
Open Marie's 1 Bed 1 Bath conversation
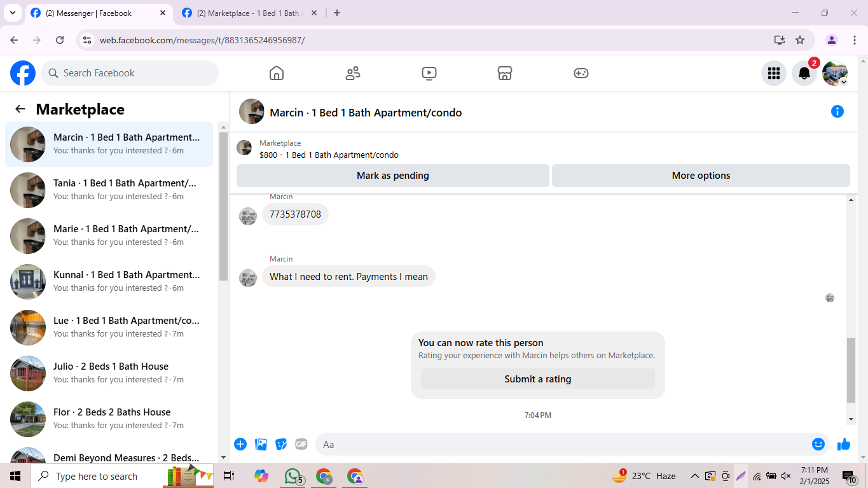(109, 236)
